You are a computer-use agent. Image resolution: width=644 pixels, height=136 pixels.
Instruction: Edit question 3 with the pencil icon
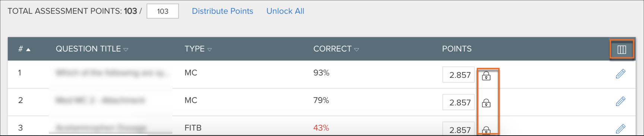click(x=621, y=129)
